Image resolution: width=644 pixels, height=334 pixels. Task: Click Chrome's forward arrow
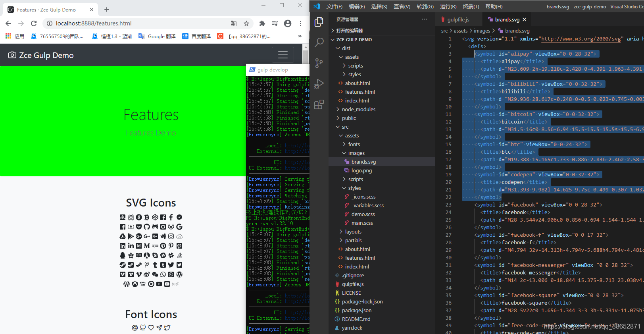pyautogui.click(x=21, y=23)
